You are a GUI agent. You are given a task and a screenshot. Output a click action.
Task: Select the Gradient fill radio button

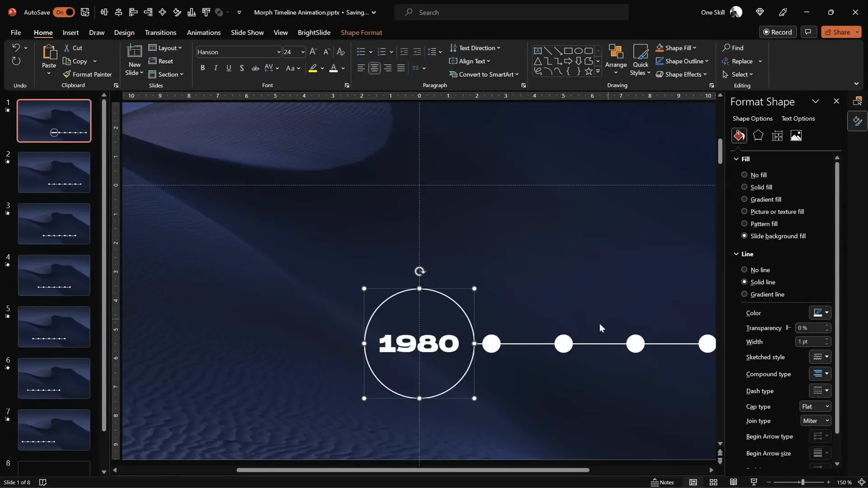[x=744, y=199]
